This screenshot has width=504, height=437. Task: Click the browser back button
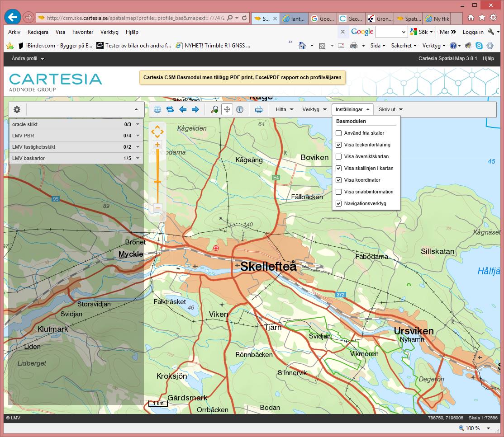pyautogui.click(x=13, y=17)
